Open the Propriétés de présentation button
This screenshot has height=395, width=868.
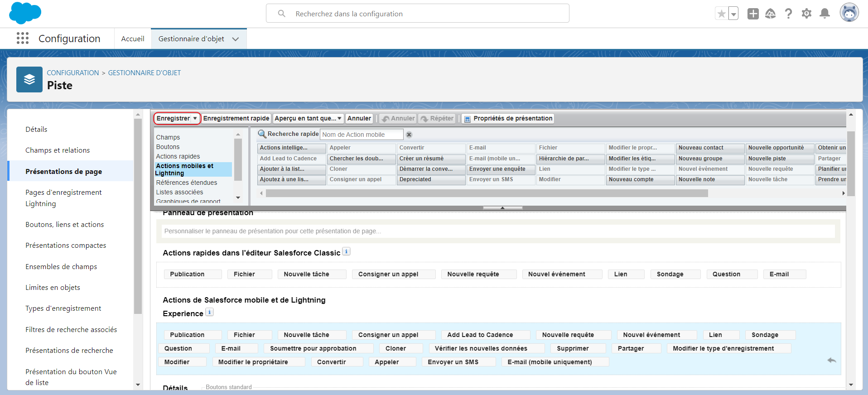[x=508, y=119]
